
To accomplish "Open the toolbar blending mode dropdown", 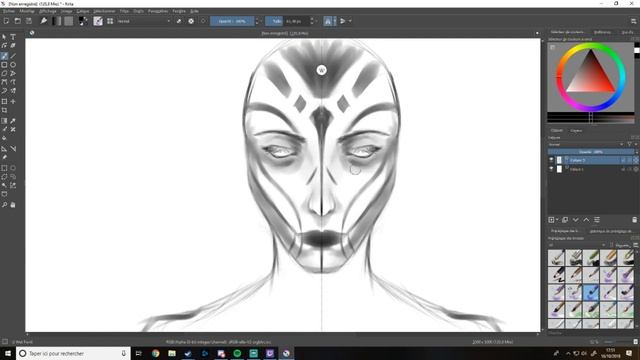I will (x=144, y=21).
